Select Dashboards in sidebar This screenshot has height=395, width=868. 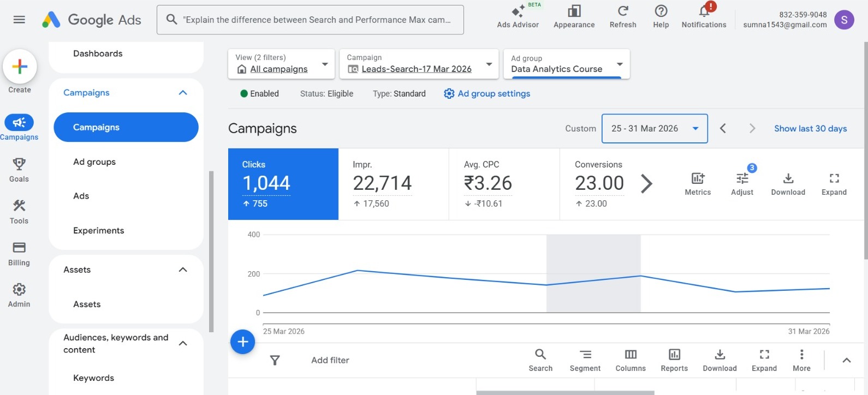(98, 53)
